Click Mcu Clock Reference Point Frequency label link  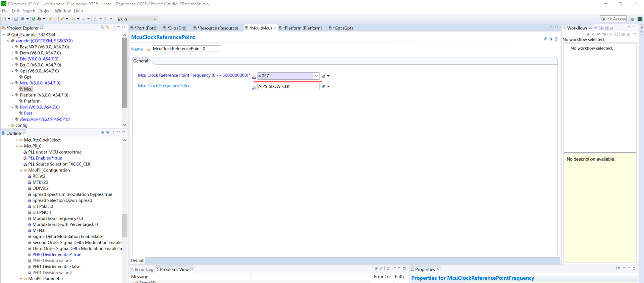coord(194,75)
